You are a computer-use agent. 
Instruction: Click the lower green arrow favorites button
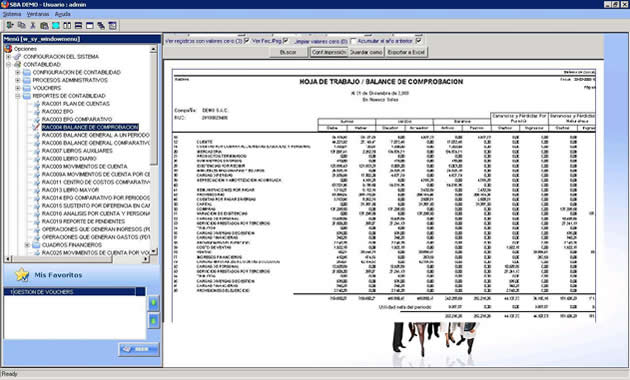pos(153,321)
